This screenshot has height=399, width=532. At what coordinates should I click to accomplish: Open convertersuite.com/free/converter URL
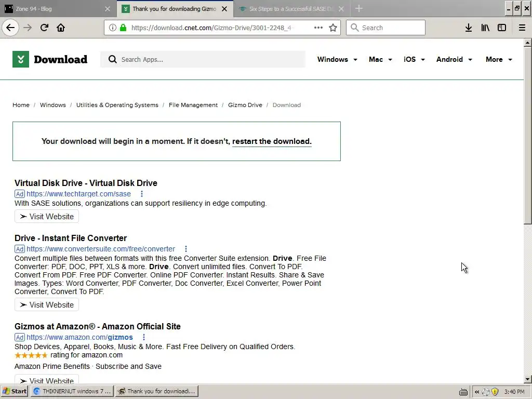[x=101, y=249]
